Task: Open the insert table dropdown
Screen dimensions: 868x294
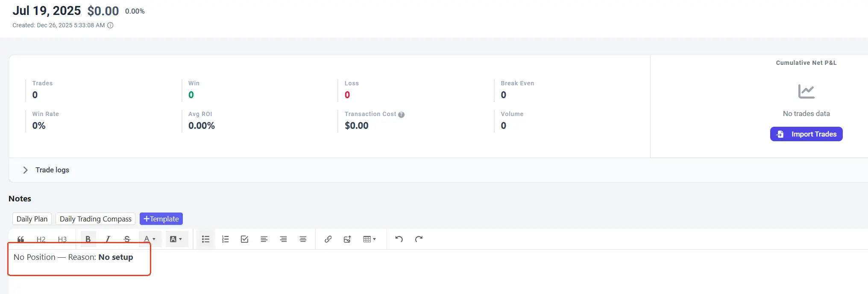Action: click(x=369, y=239)
